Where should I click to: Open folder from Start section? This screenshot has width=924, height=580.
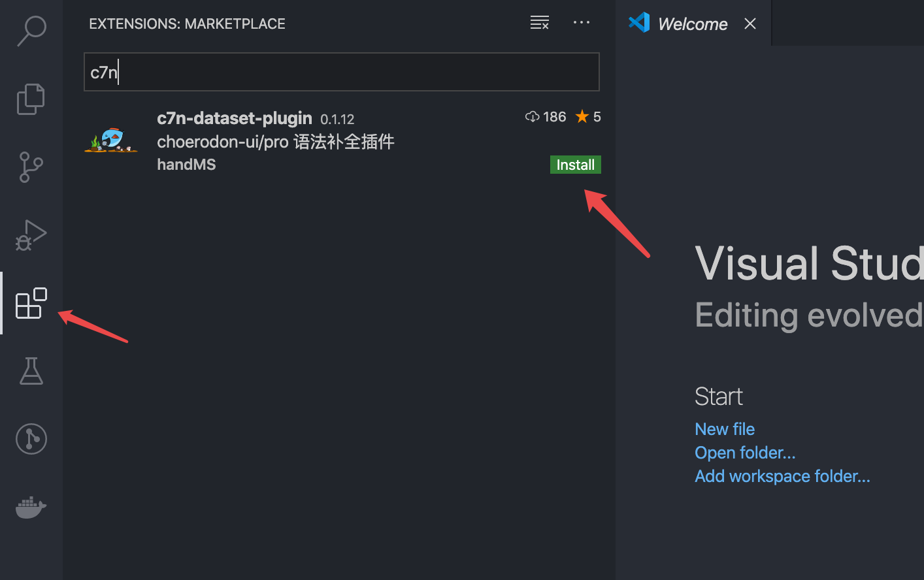pos(745,453)
